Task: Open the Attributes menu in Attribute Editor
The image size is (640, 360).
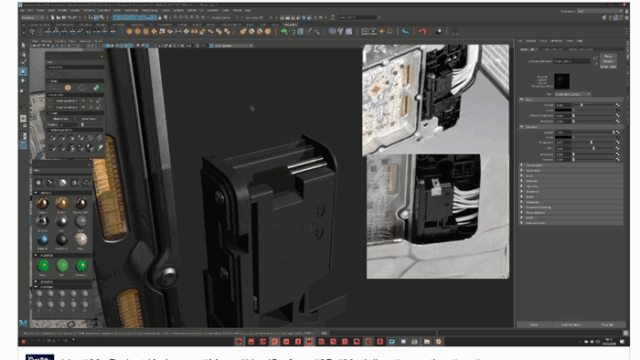Action: coord(556,41)
